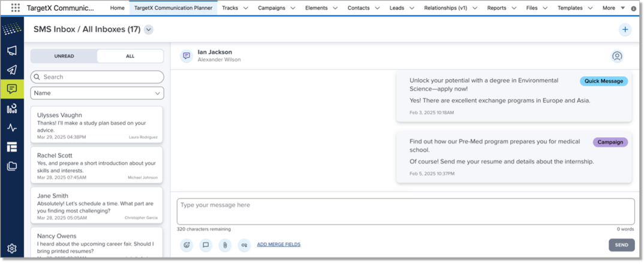Open the Files tab
The height and width of the screenshot is (264, 644).
pos(532,8)
